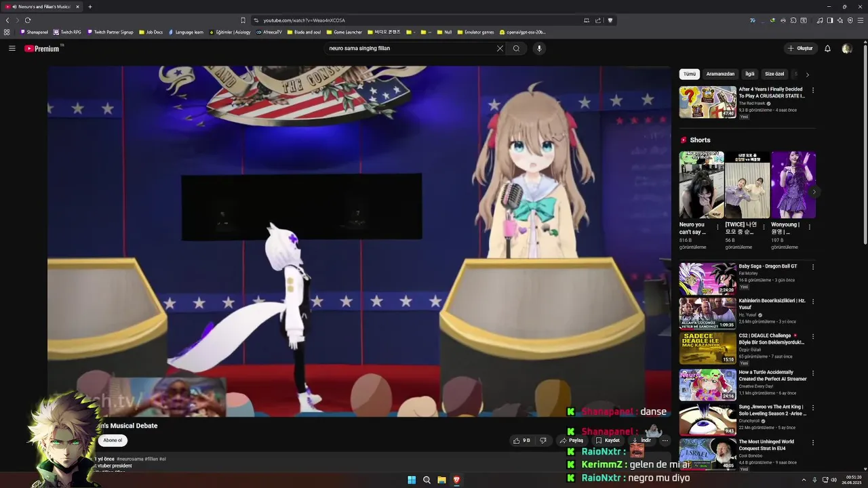868x488 pixels.
Task: Click the magnifier search button
Action: 517,48
